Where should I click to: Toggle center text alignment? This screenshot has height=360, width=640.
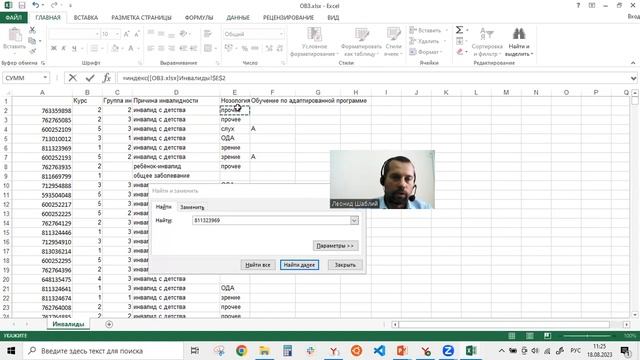[161, 48]
